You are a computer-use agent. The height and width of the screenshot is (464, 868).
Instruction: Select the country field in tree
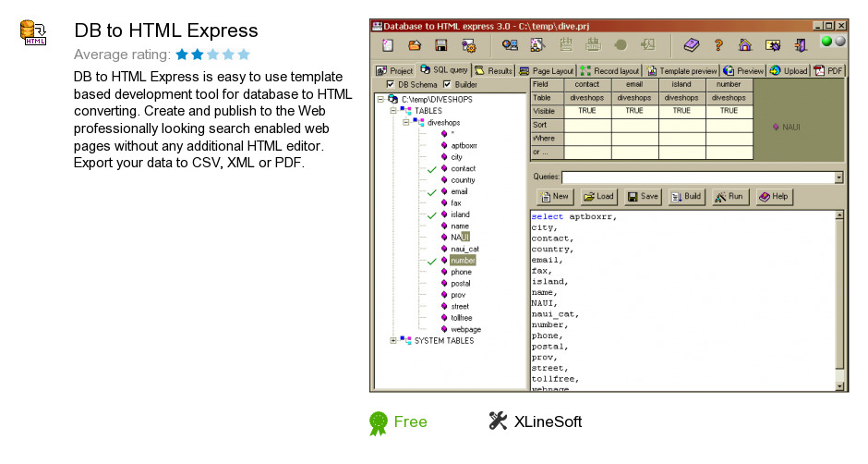click(x=463, y=180)
